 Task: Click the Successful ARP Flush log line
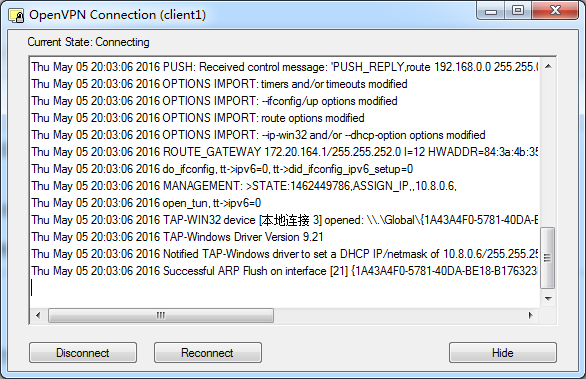pos(284,271)
